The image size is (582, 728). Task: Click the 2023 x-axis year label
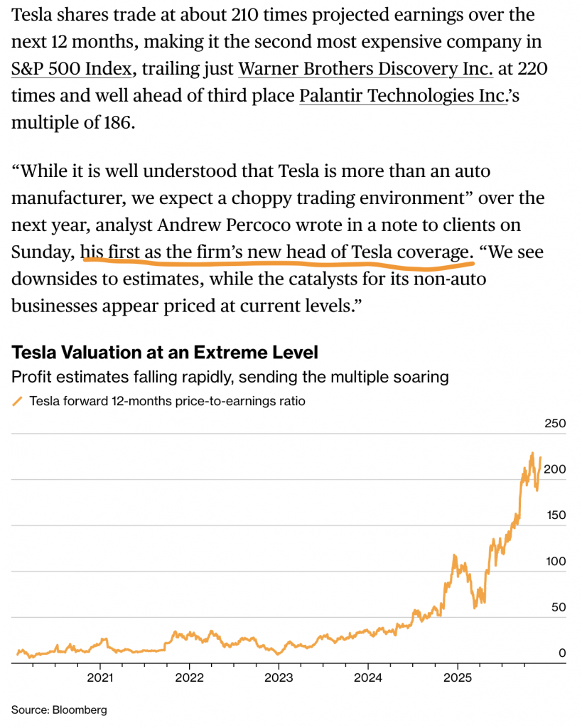click(279, 678)
